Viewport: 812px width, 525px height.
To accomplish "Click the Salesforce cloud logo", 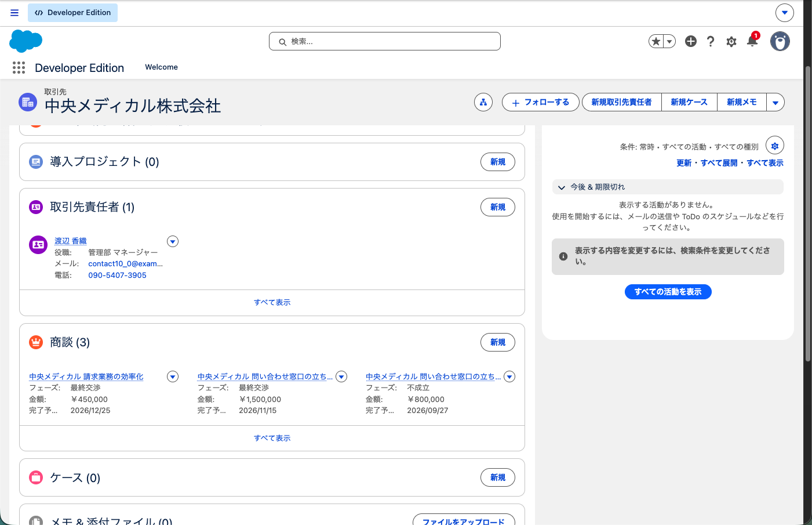I will (26, 41).
